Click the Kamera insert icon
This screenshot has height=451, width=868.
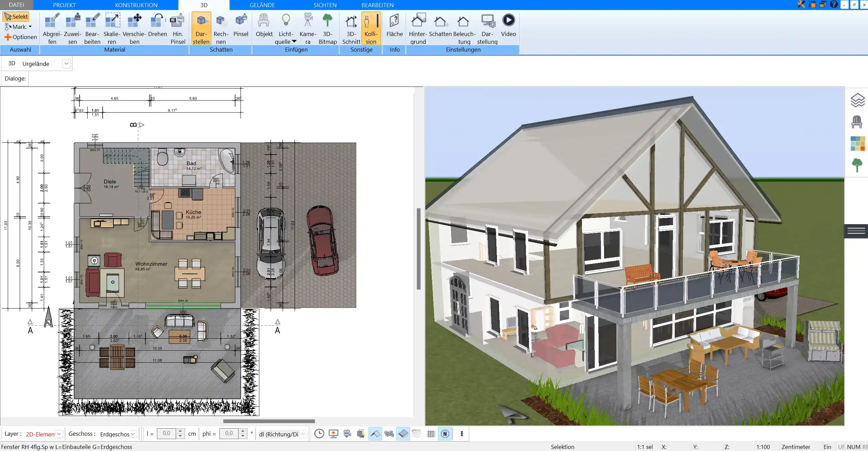click(x=308, y=29)
